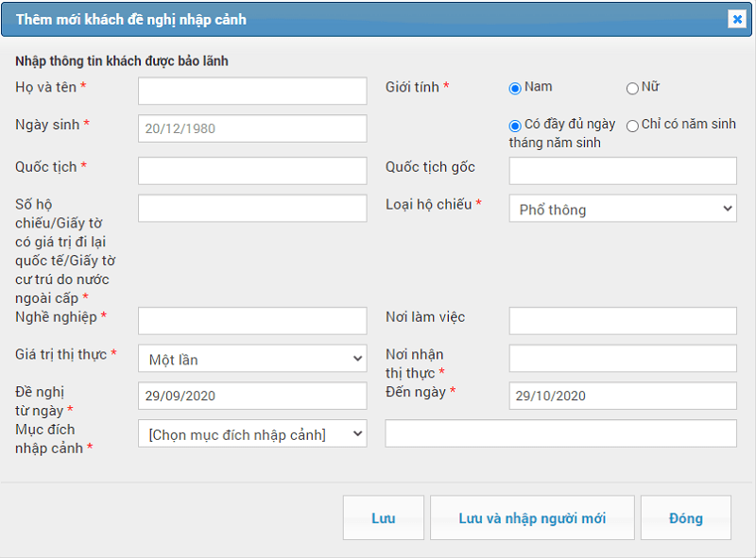
Task: Select the Nam gender radio button
Action: tap(515, 89)
